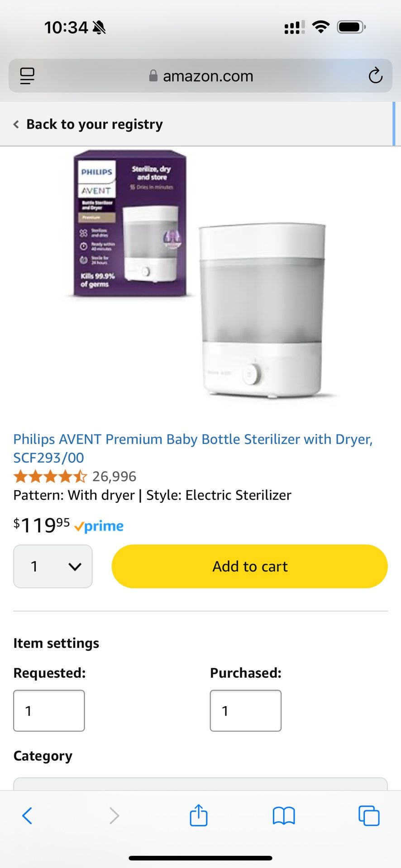Tap the Safari forward arrow

pyautogui.click(x=114, y=816)
